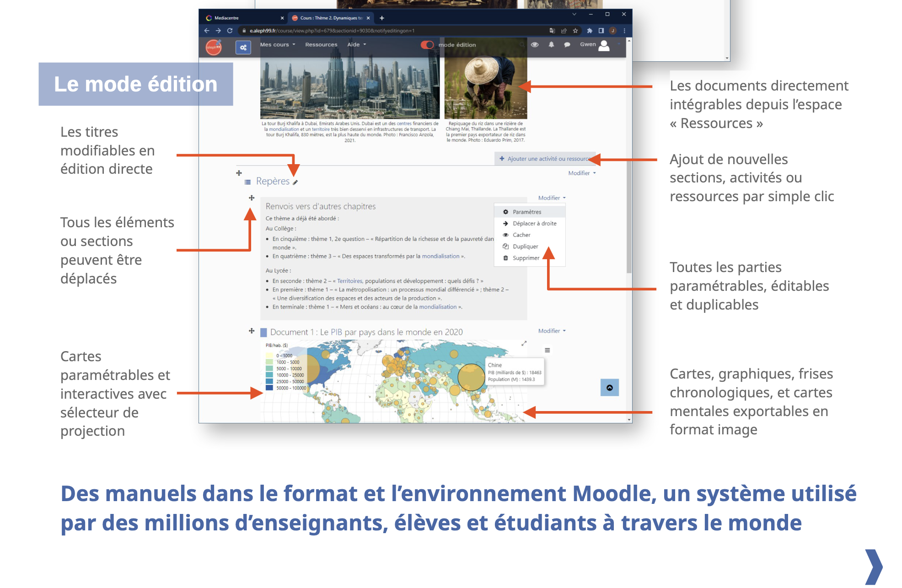The image size is (902, 588).
Task: Click the move handle beside Renvois section
Action: point(252,198)
